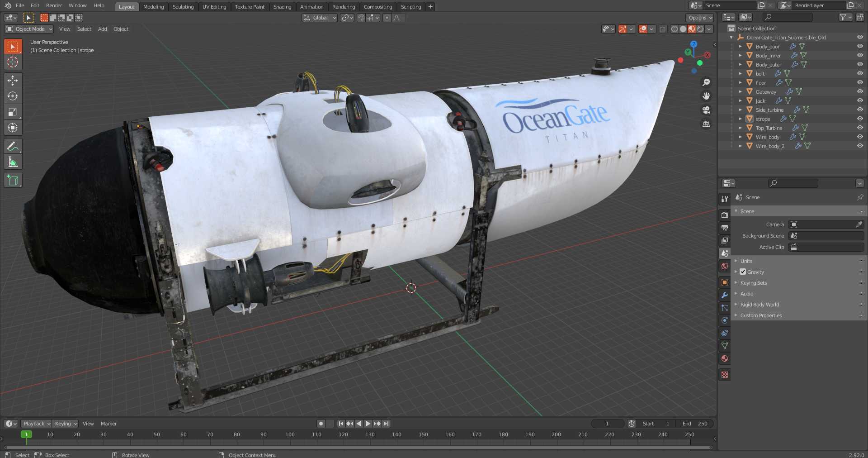The height and width of the screenshot is (458, 868).
Task: Toggle camera view icon
Action: tap(706, 110)
